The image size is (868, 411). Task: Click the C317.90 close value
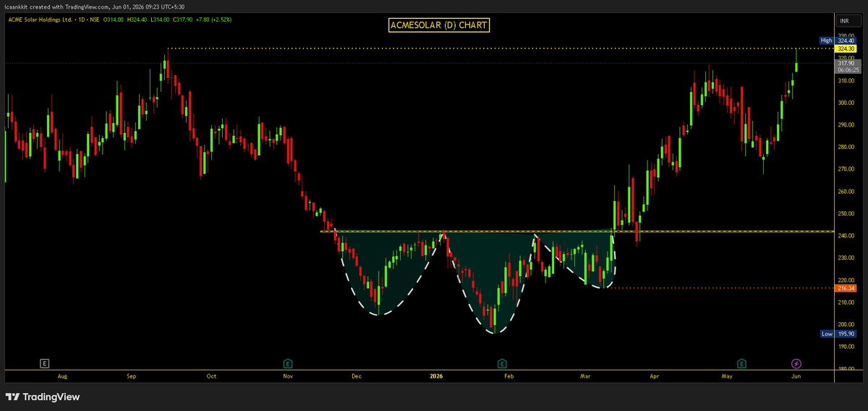[184, 19]
